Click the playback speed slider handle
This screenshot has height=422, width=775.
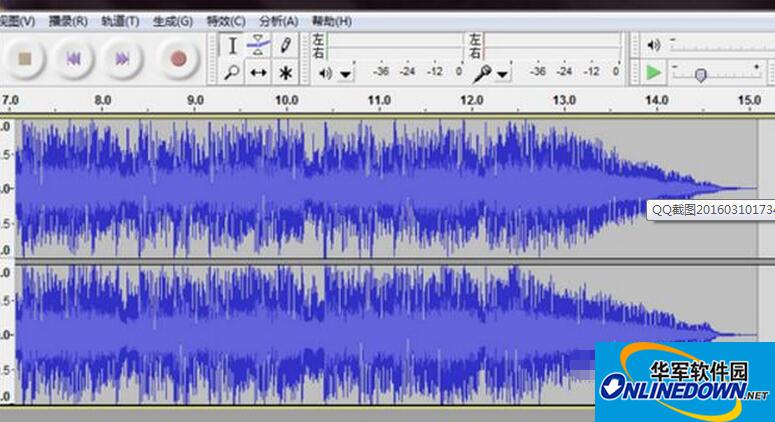click(700, 75)
